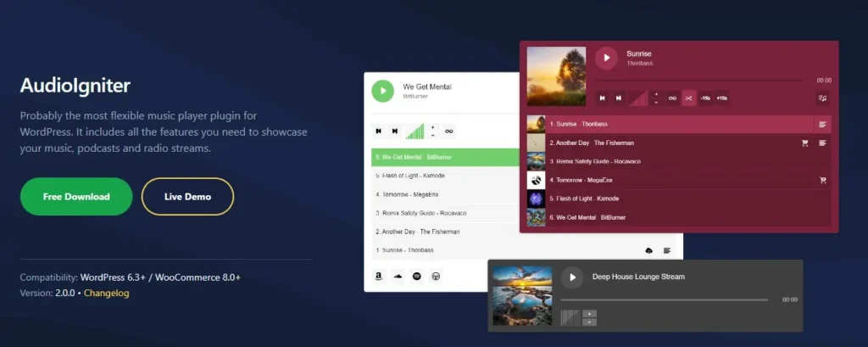Next track icon in maroon player
This screenshot has height=347, width=868.
pyautogui.click(x=619, y=98)
